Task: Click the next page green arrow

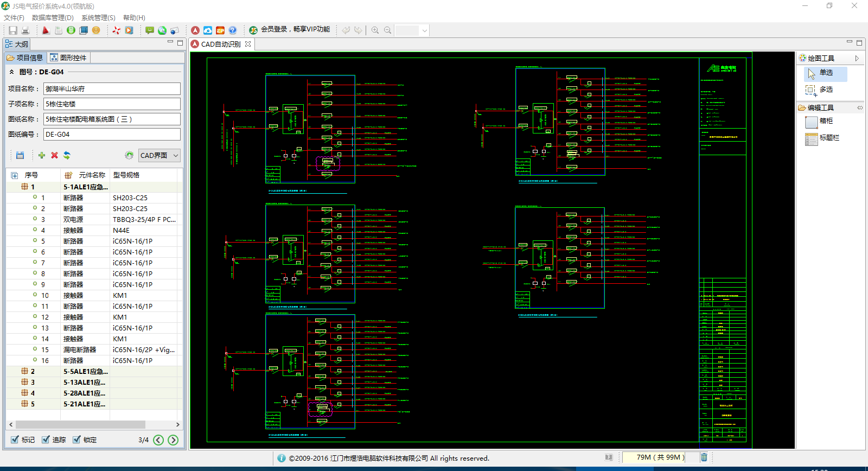Action: tap(173, 440)
